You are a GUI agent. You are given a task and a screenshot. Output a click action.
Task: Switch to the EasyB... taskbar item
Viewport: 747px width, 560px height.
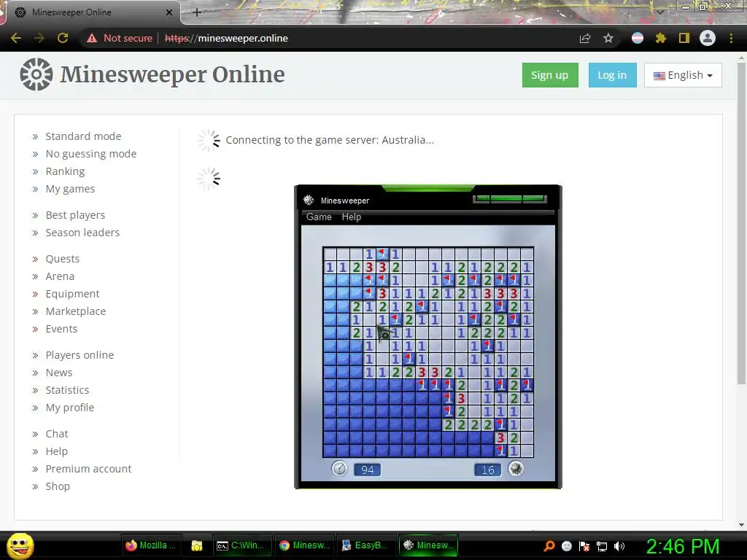(366, 545)
